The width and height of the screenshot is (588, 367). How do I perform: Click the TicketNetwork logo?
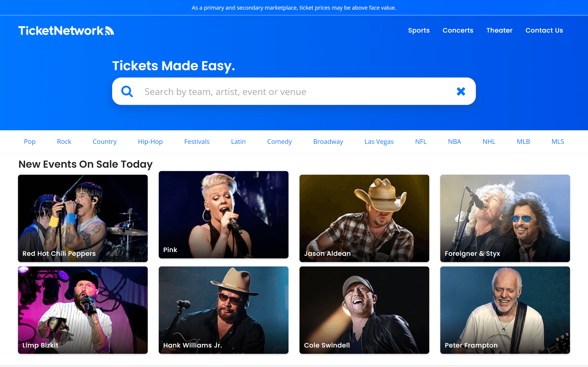click(x=66, y=31)
